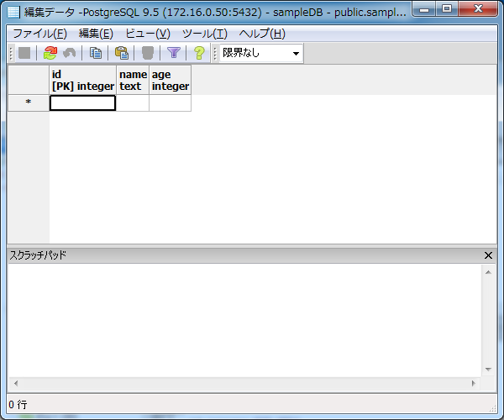
Task: Open the 限界なし row limit dropdown
Action: tap(261, 53)
